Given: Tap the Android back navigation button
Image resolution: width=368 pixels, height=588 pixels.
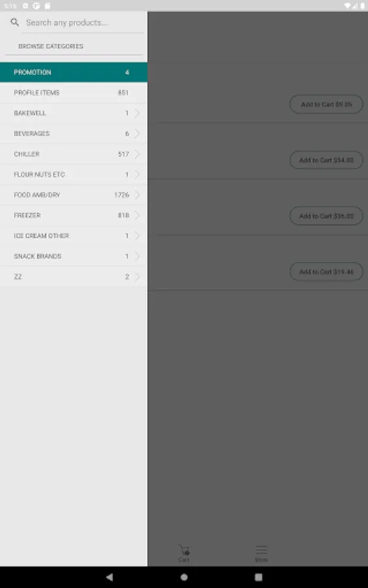Looking at the screenshot, I should point(109,577).
